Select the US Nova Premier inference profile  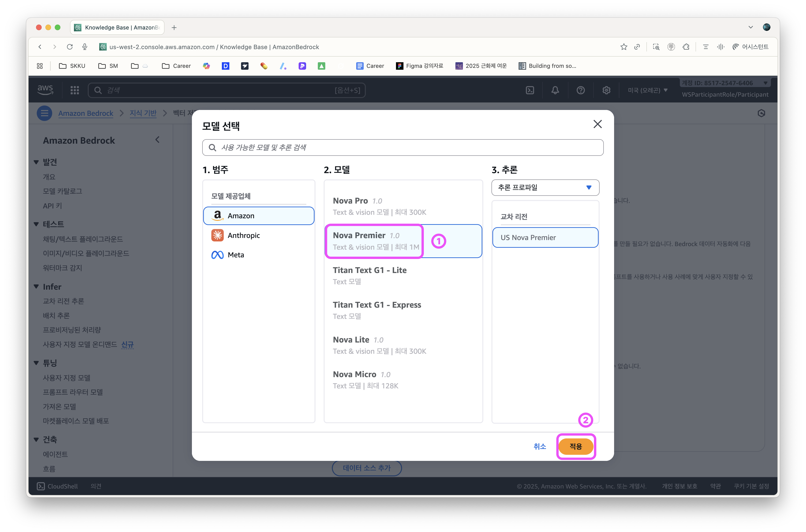pos(545,237)
